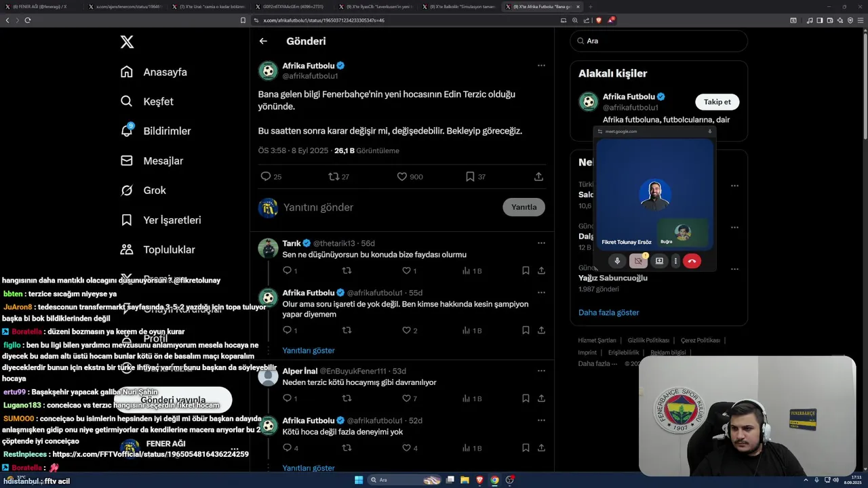
Task: Present screen in the Meet popup
Action: click(x=659, y=261)
